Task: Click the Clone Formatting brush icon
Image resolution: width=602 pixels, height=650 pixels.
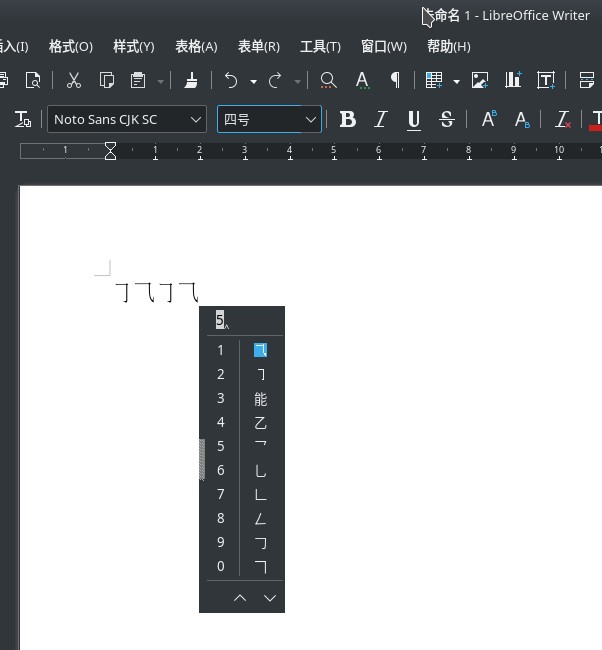Action: click(191, 80)
